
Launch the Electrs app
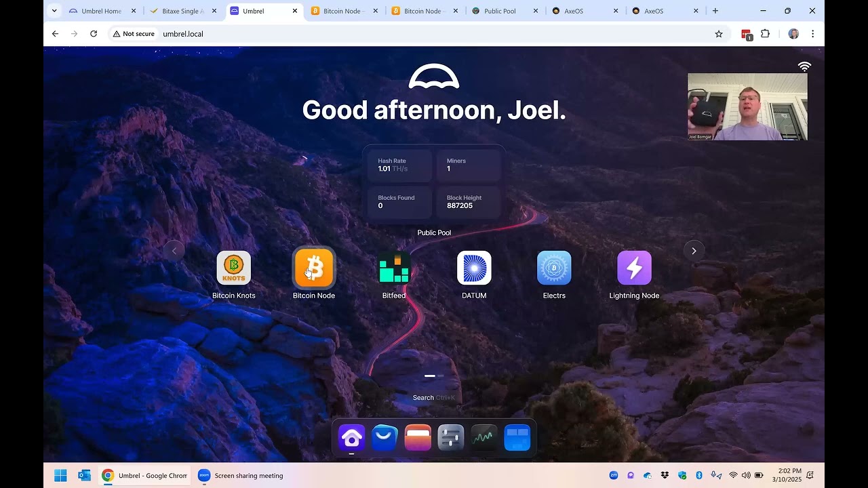click(x=554, y=268)
